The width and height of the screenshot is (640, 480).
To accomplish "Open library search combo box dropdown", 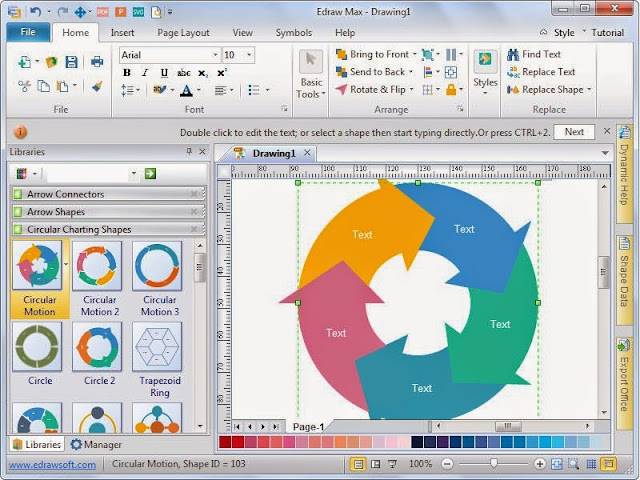I will (133, 173).
